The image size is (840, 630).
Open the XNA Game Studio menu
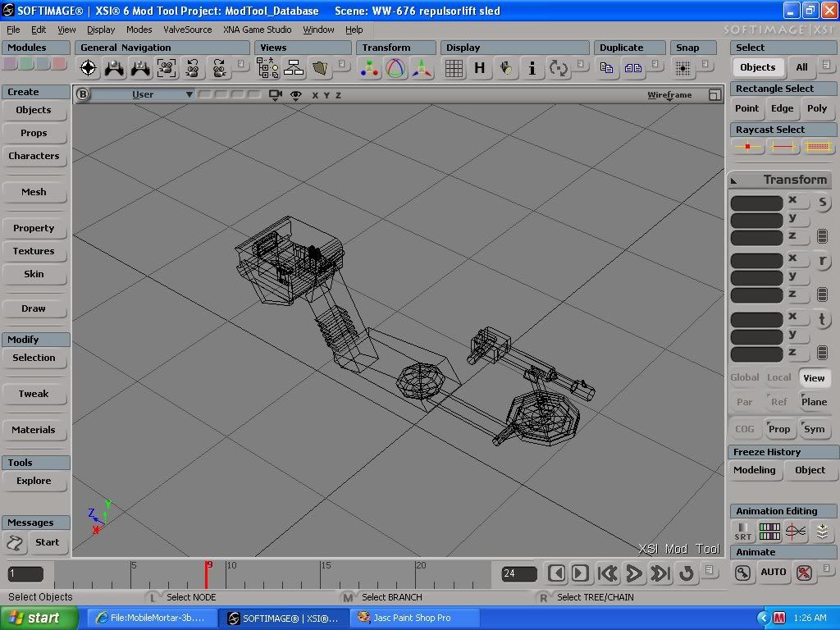[x=257, y=30]
